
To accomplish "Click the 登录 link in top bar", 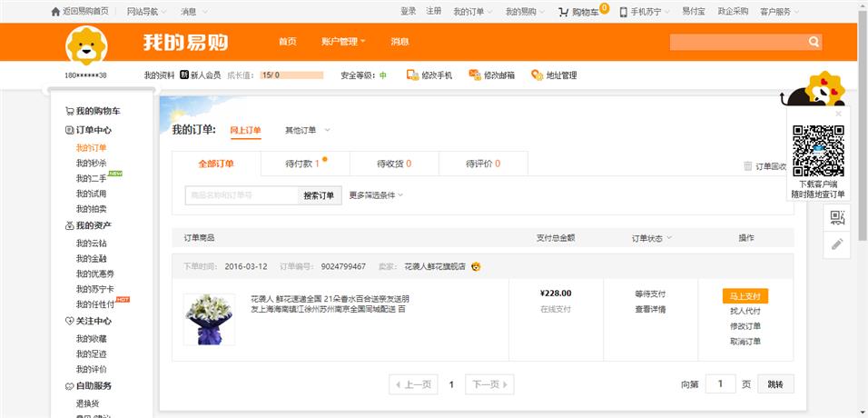I will (x=408, y=11).
